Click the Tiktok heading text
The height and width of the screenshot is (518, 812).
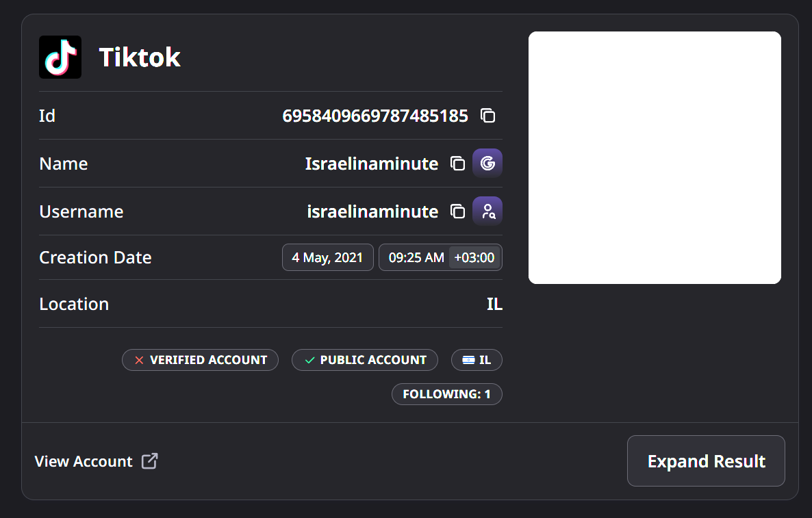pos(140,57)
